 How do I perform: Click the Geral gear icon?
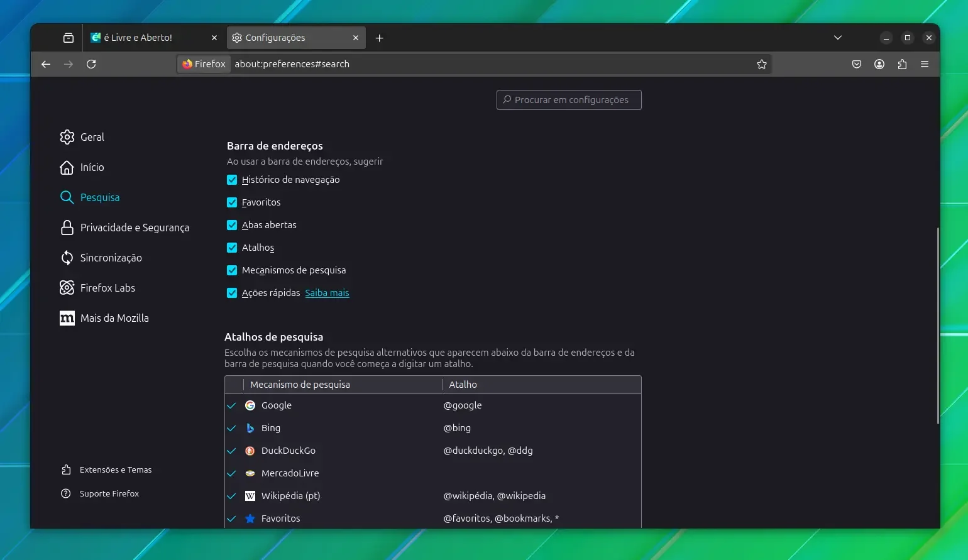pyautogui.click(x=67, y=137)
